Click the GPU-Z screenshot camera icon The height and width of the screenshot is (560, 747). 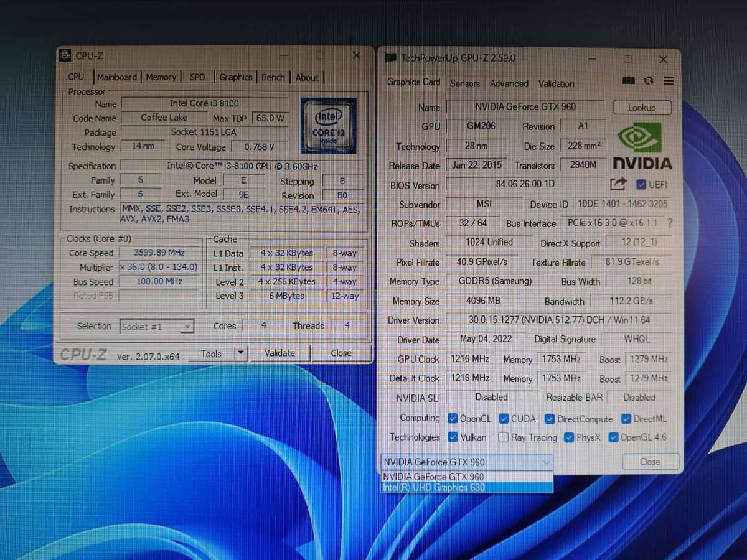[629, 81]
